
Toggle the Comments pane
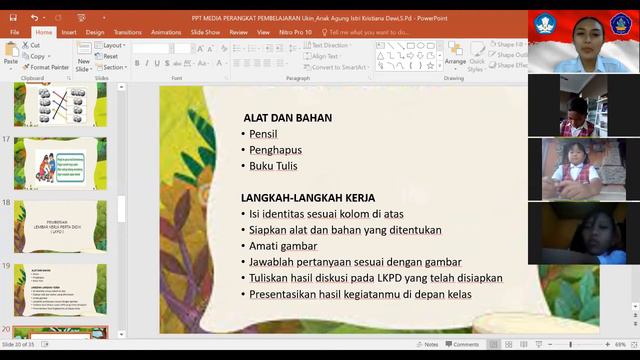(x=462, y=344)
